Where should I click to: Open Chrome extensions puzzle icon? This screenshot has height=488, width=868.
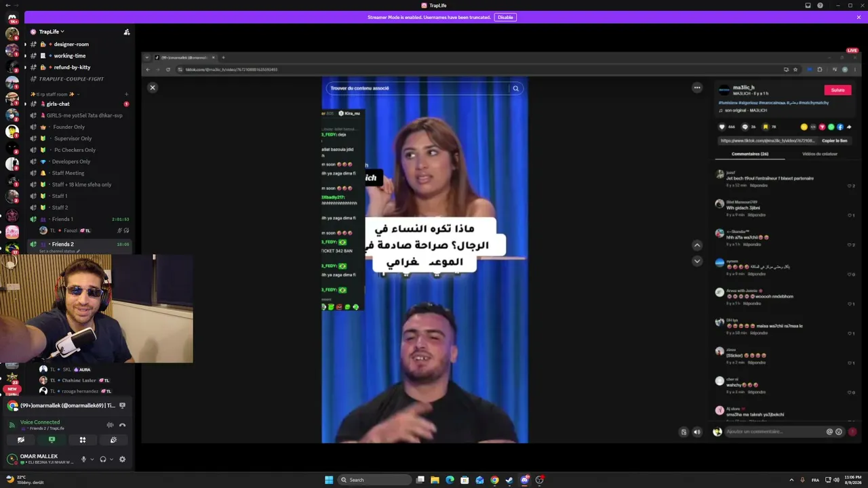click(819, 69)
